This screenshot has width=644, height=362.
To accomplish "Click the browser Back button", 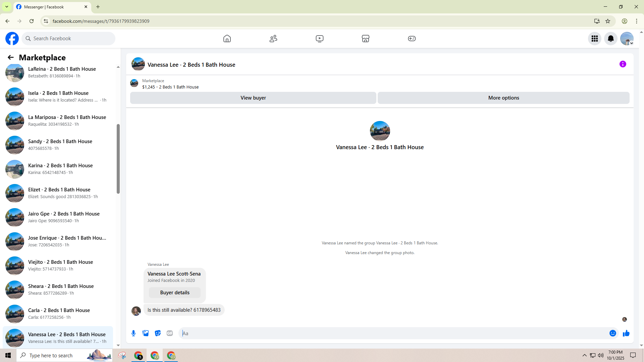I will click(x=7, y=21).
